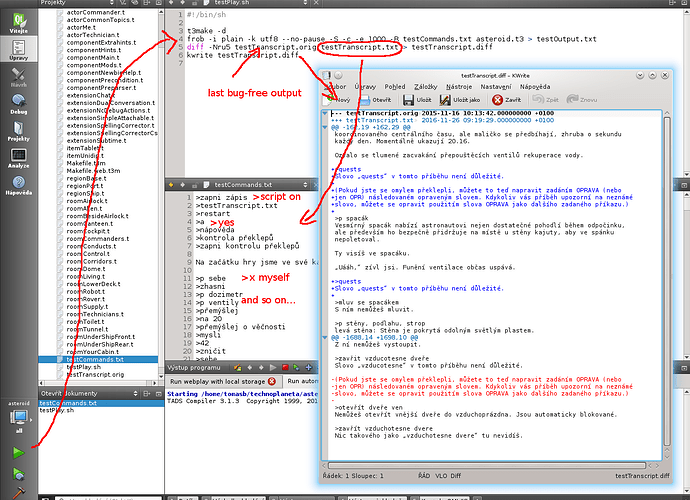The width and height of the screenshot is (690, 500).
Task: Open testCommands.txt document dropdown in editor bar
Action: (x=257, y=185)
